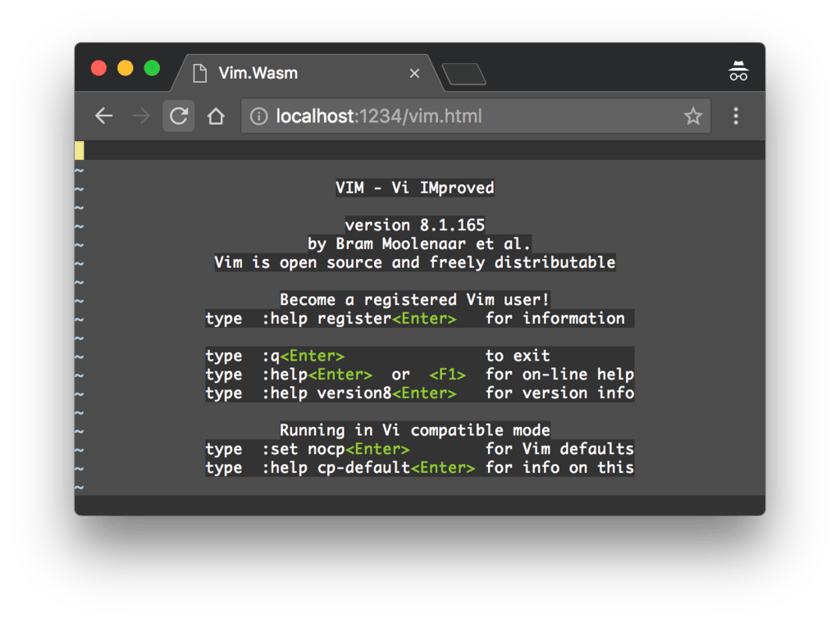Go to the browser home page

(x=216, y=116)
